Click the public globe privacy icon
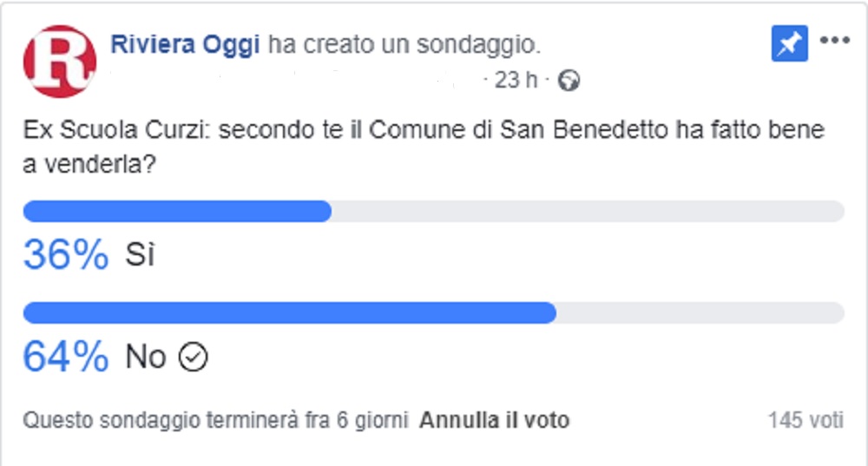This screenshot has width=868, height=466. point(569,81)
